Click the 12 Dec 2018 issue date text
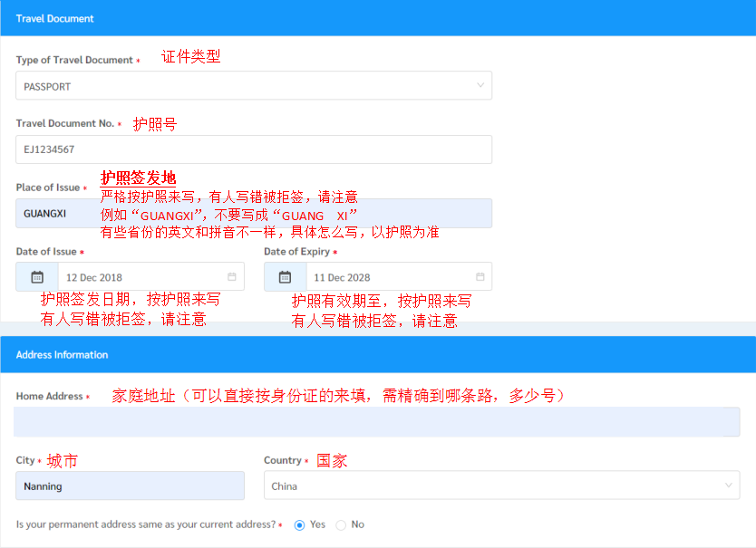 coord(94,277)
